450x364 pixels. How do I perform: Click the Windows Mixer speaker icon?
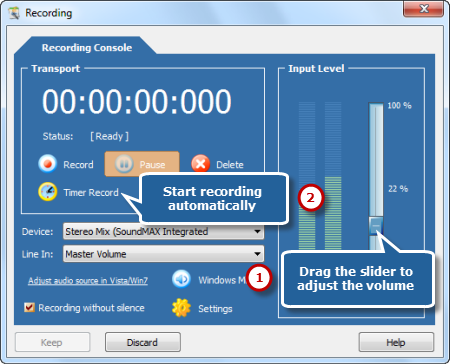[x=181, y=279]
